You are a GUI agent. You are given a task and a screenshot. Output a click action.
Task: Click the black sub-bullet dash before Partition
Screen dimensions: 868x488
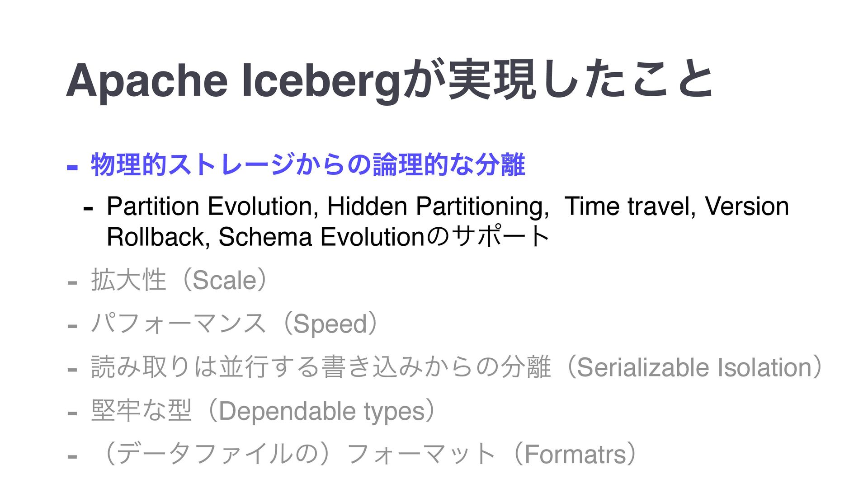(x=88, y=209)
